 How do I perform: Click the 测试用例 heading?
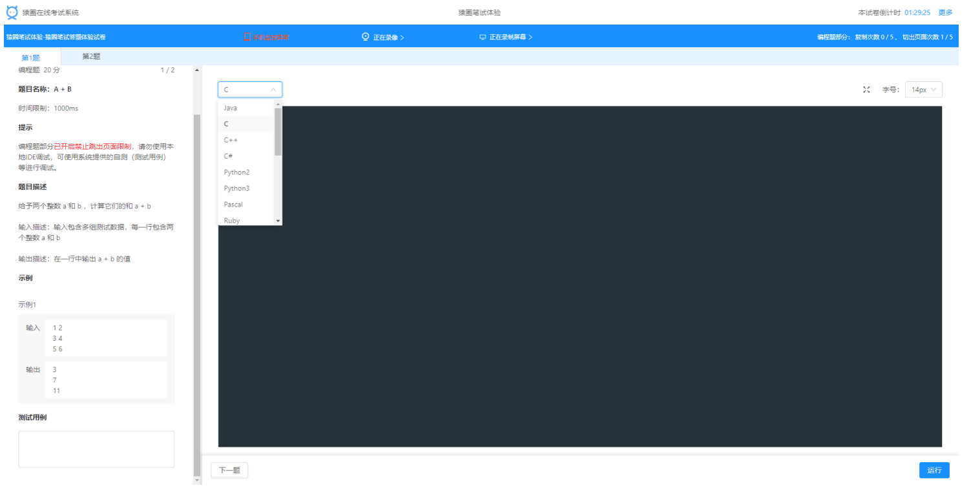click(32, 417)
